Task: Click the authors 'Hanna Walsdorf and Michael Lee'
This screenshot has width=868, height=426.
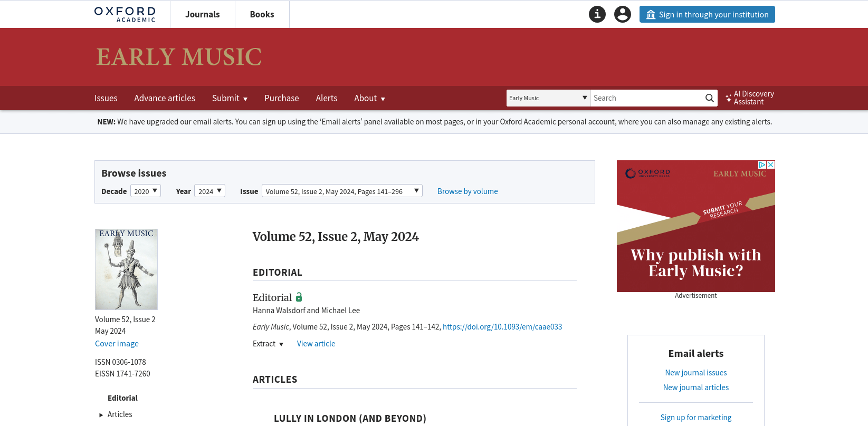Action: pos(306,311)
